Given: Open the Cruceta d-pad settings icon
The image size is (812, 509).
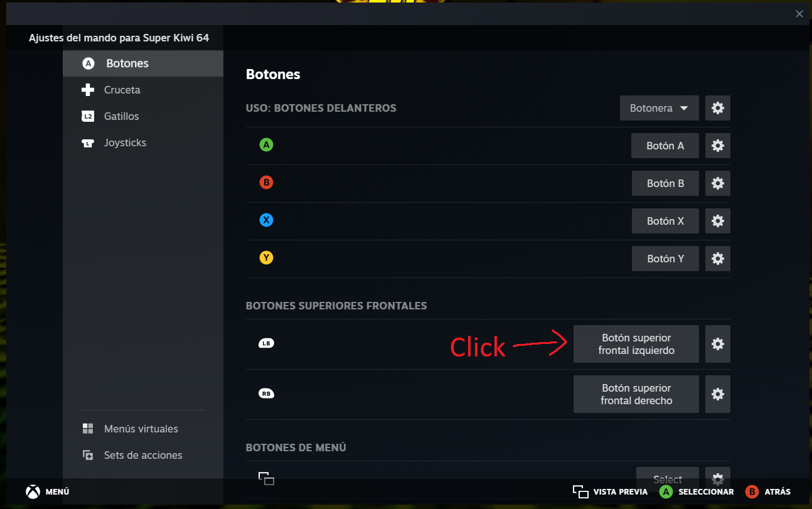Looking at the screenshot, I should point(88,90).
